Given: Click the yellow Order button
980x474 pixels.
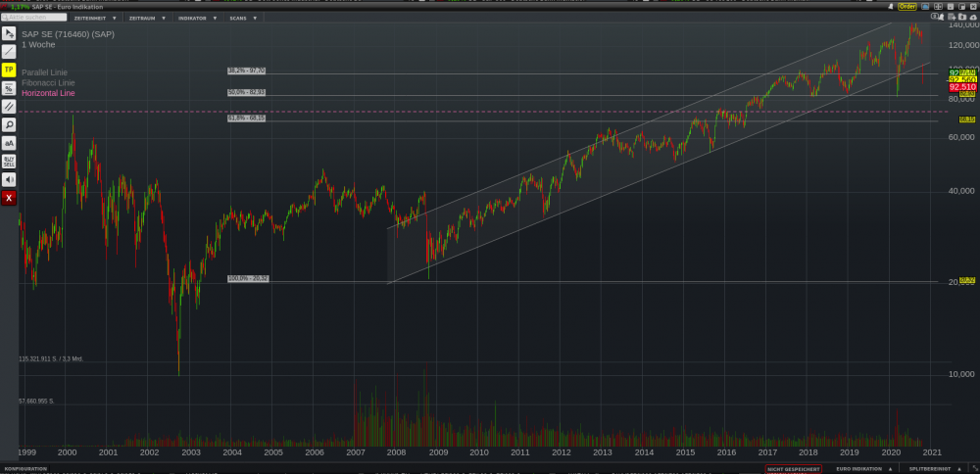Looking at the screenshot, I should [907, 6].
